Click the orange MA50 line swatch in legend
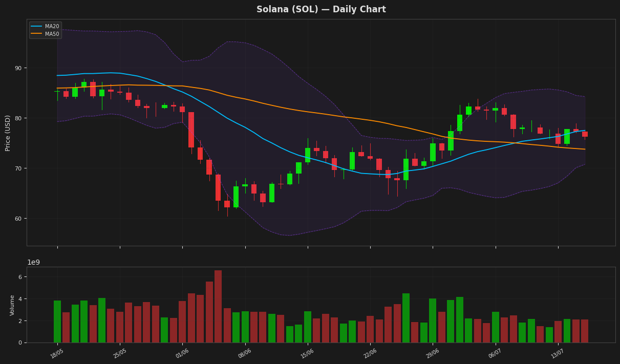620x364 pixels. click(x=36, y=34)
